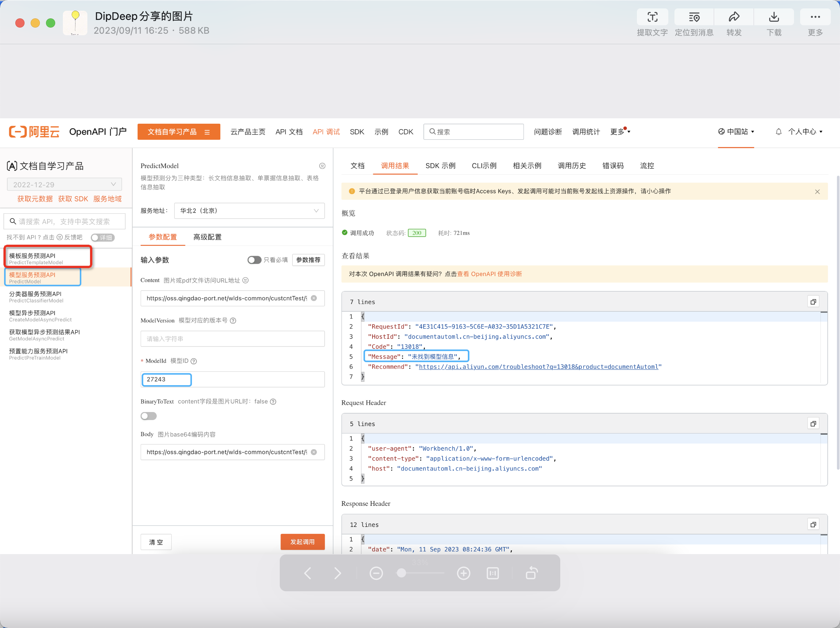
Task: Click the Aliyun logo
Action: [34, 132]
